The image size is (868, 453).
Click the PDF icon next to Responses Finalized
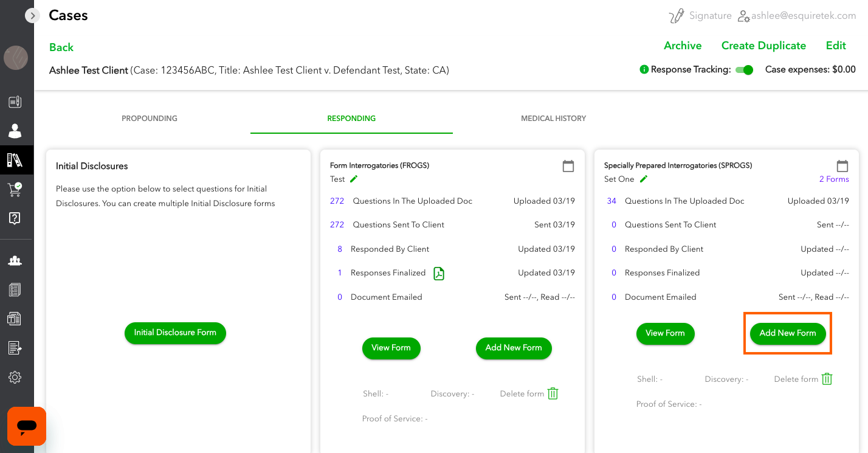(439, 273)
